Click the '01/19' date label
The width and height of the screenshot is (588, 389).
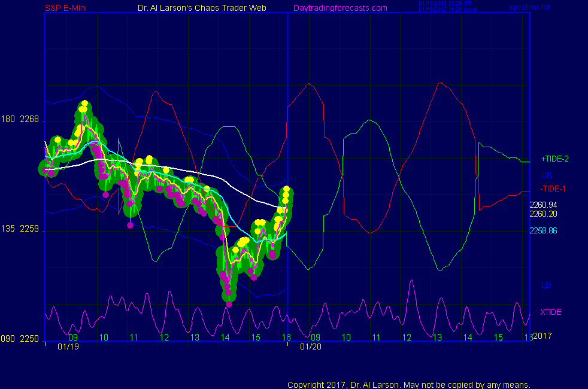click(68, 347)
